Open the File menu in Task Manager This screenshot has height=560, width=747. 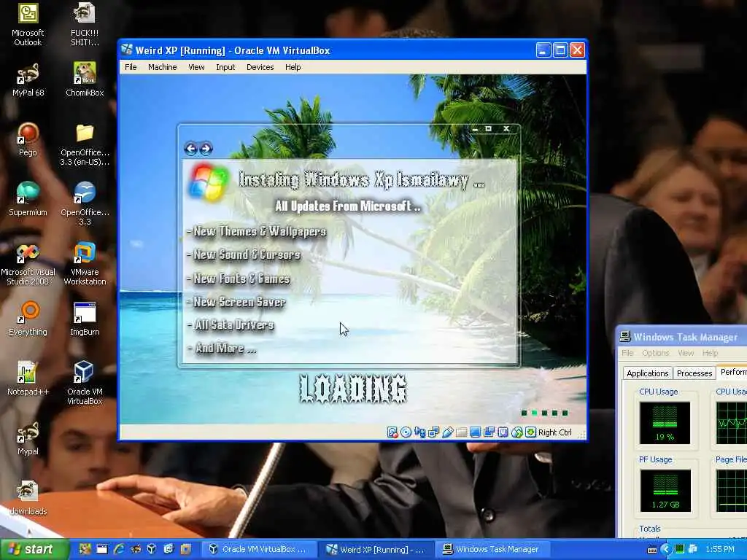(x=627, y=353)
